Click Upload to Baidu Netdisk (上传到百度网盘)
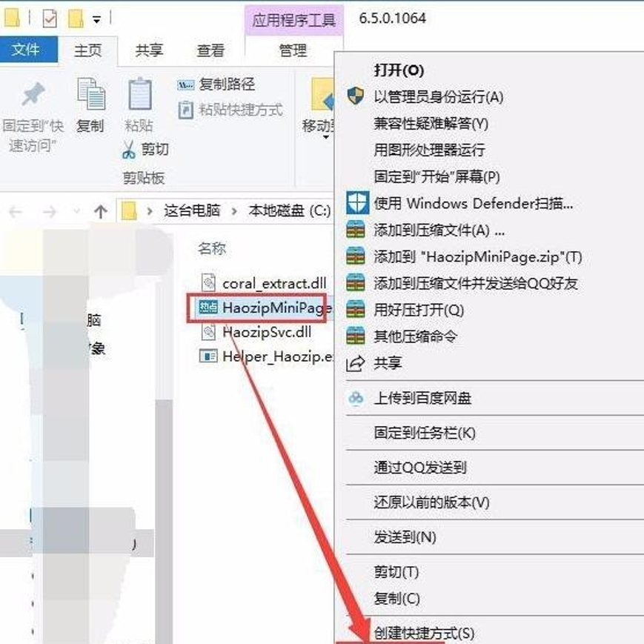 tap(422, 399)
